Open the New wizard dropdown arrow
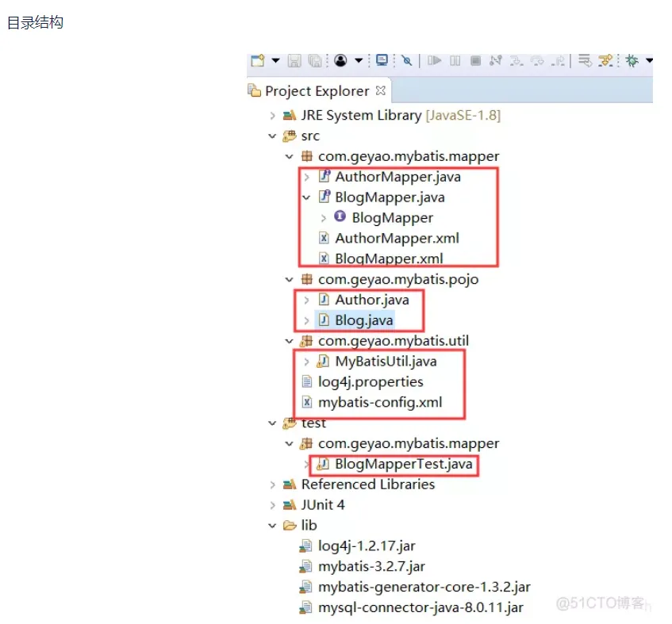The height and width of the screenshot is (624, 672). 275,61
